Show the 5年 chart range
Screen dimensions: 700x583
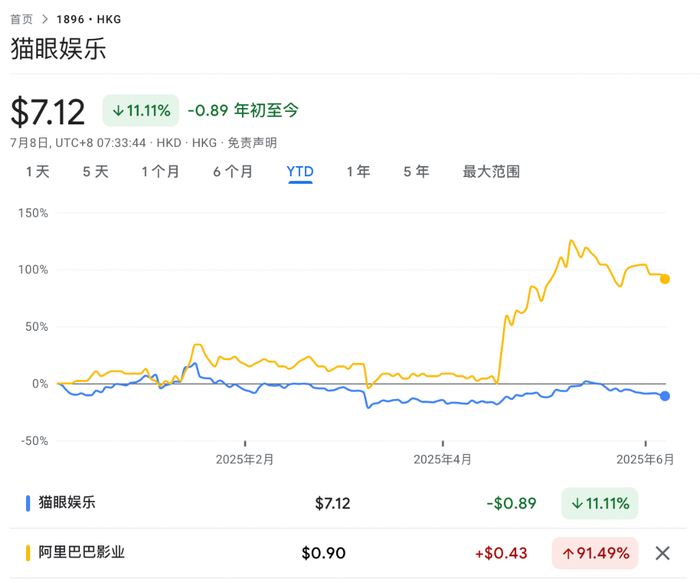point(416,172)
